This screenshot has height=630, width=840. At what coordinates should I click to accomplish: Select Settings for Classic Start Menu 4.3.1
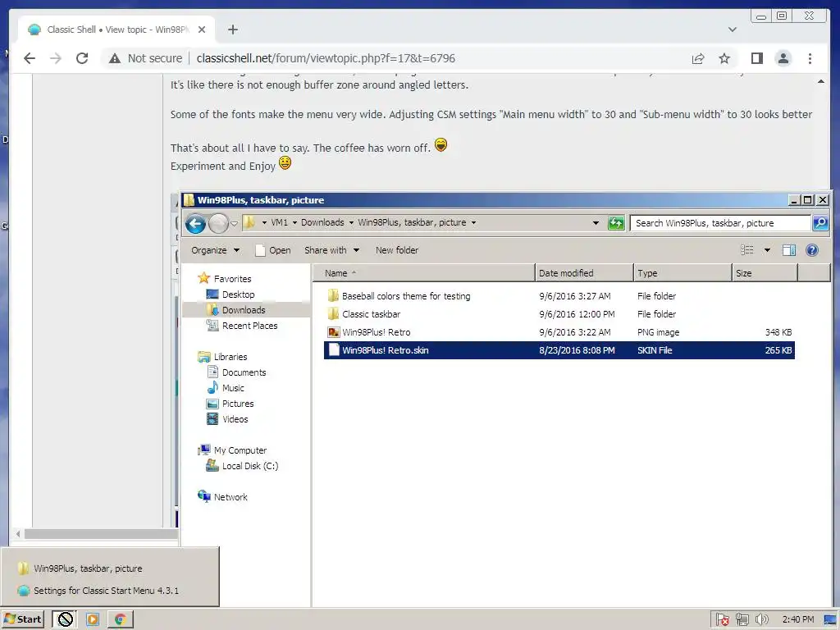pyautogui.click(x=106, y=591)
